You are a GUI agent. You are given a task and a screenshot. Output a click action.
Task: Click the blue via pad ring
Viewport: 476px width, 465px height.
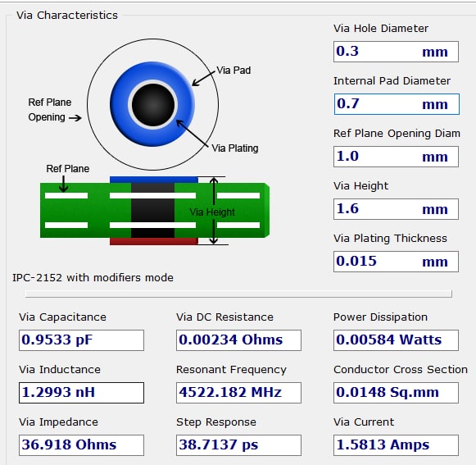[120, 104]
